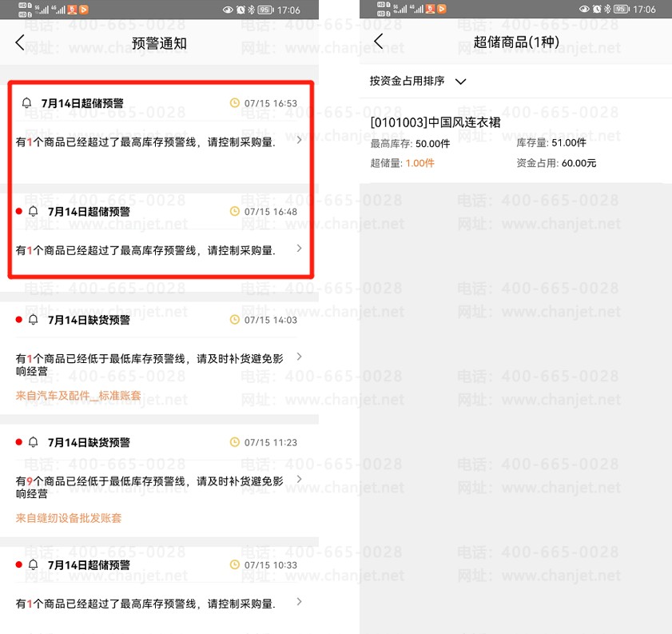The image size is (672, 634).
Task: Click the eye comfort icon in left status bar
Action: click(x=228, y=10)
